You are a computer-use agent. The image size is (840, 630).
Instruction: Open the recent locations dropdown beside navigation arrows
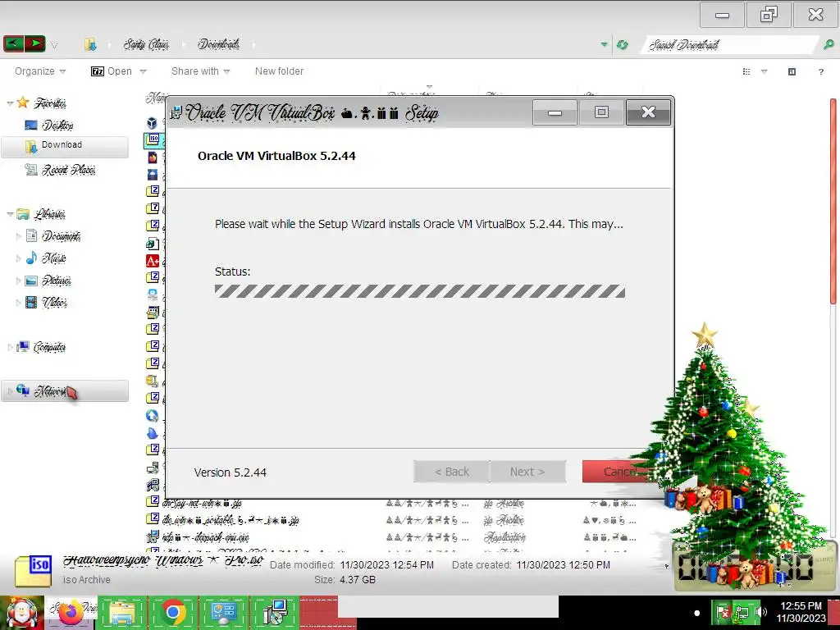tap(54, 45)
